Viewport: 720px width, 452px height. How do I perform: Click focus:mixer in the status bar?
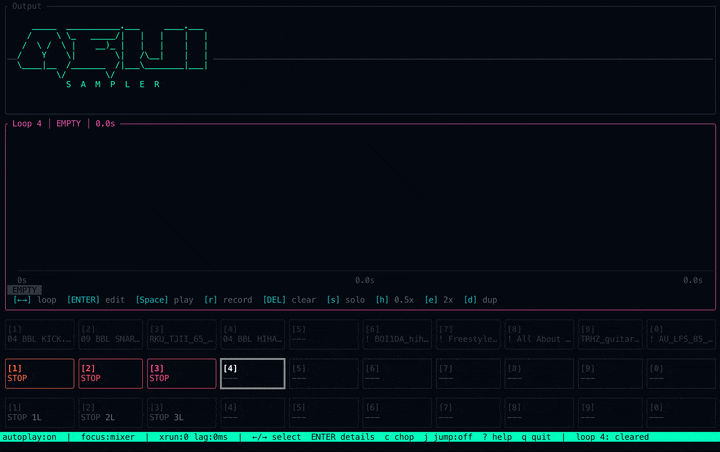tap(110, 437)
